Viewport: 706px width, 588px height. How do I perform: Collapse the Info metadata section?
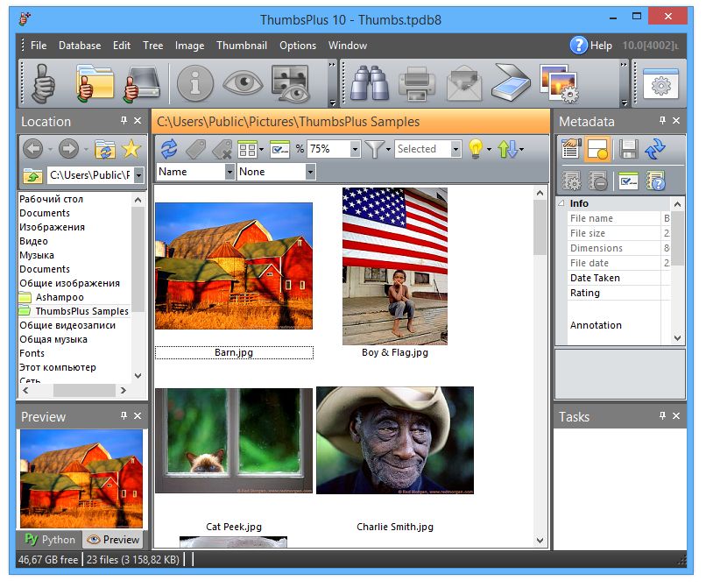[561, 203]
